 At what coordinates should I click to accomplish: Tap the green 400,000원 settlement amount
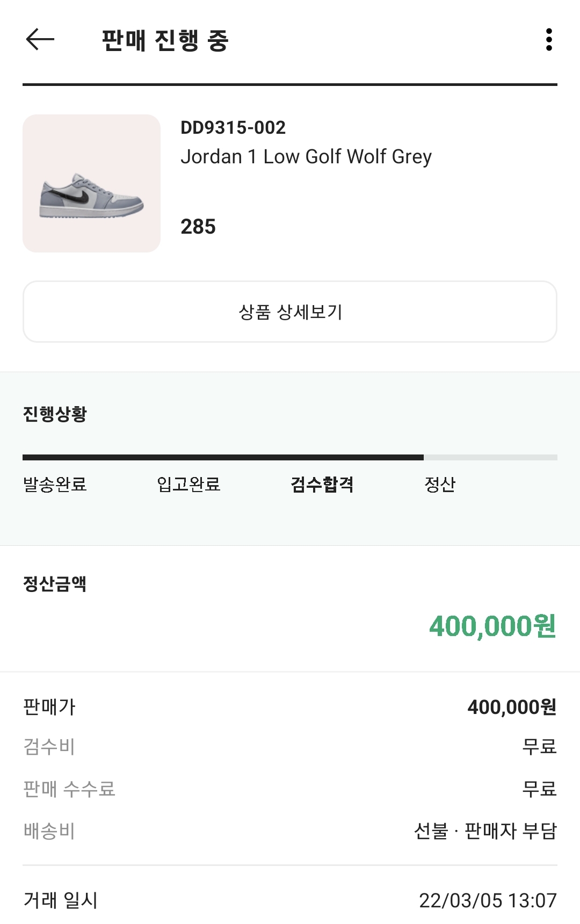492,626
